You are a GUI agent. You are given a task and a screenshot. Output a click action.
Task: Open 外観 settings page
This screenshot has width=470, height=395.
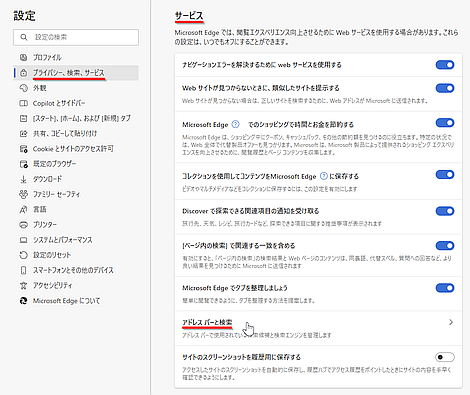point(76,88)
